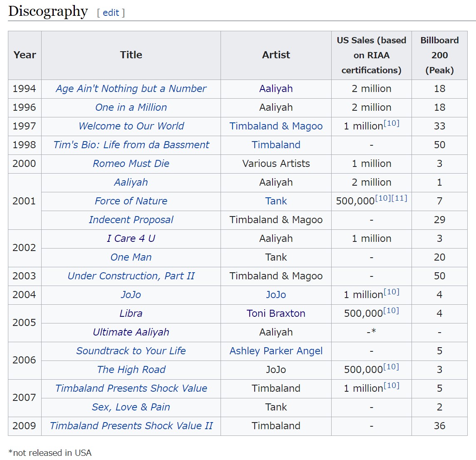The width and height of the screenshot is (476, 460).
Task: Open Under Construction, Part II link
Action: tap(131, 276)
